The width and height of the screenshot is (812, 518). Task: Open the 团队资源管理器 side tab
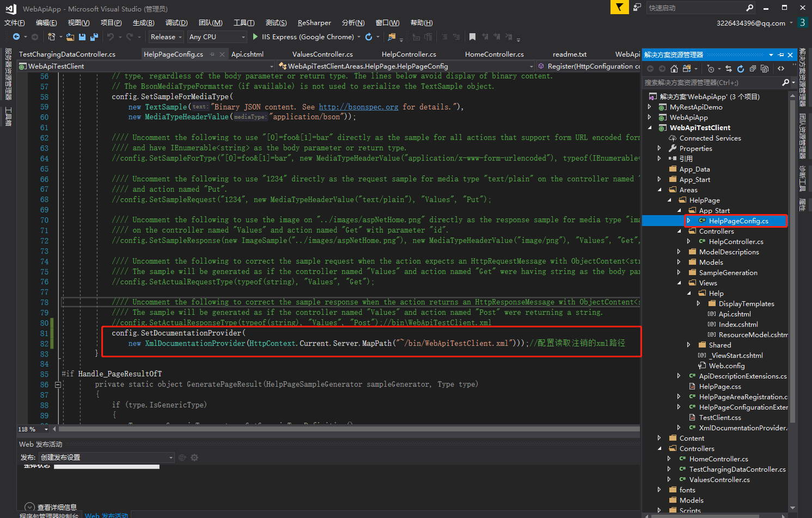(x=802, y=136)
